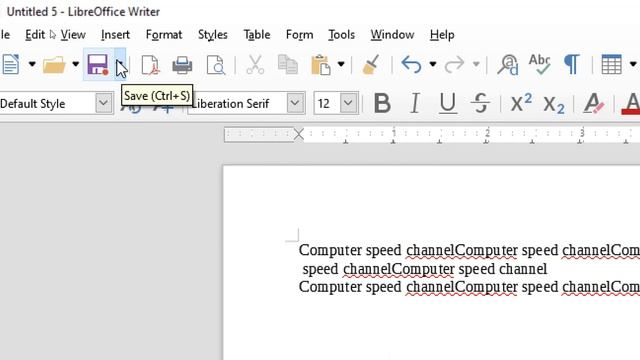Open the Insert Table dropdown arrow
The height and width of the screenshot is (360, 640).
pos(633,64)
